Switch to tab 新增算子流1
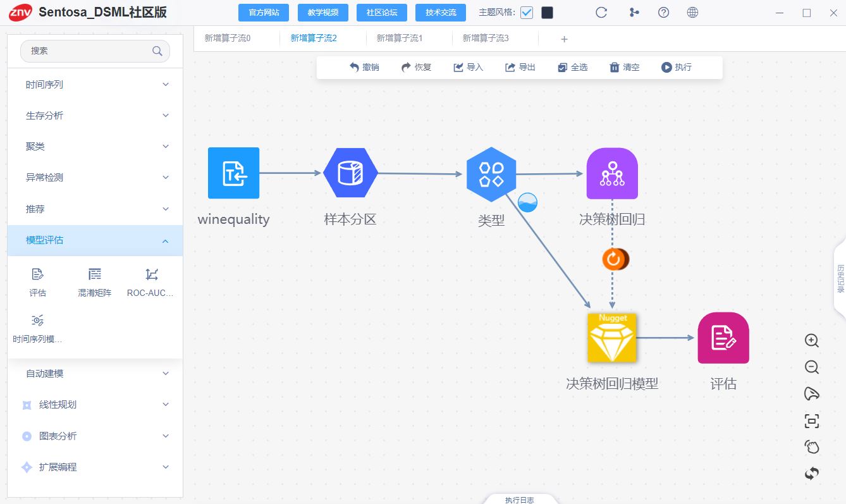 (x=400, y=38)
